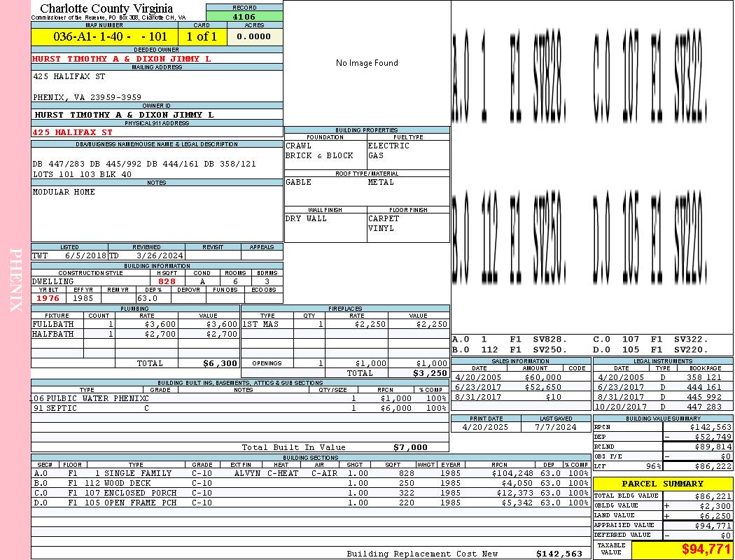Click effective year 1985 in building information

coord(83,298)
